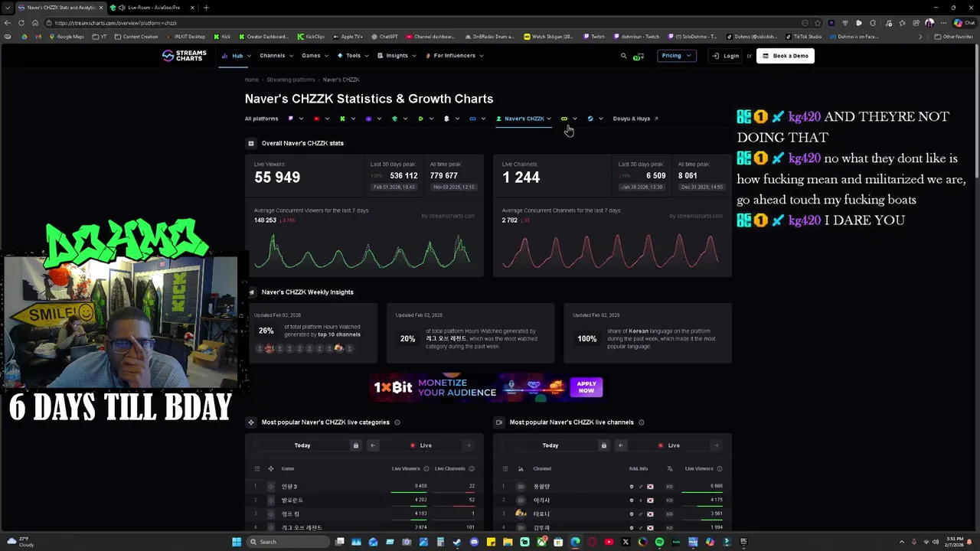Screen dimensions: 980x551
Task: Click the red average concurrent channels chart
Action: (x=611, y=253)
